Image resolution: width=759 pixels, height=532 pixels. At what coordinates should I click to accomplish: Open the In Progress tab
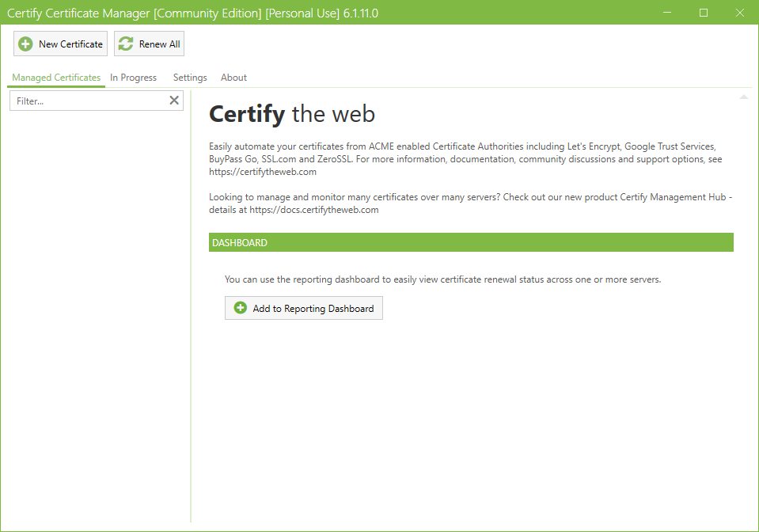click(x=133, y=78)
